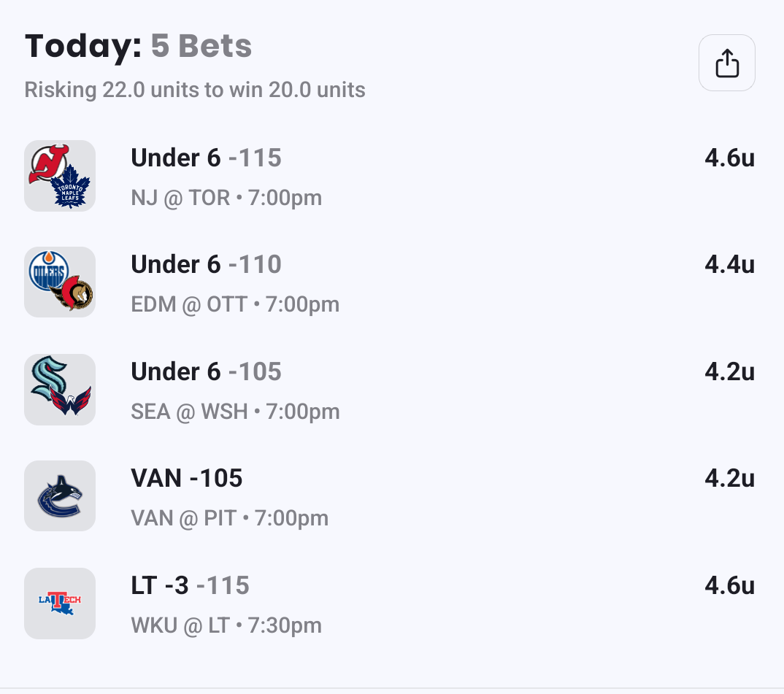
Task: Open the Under 6 -115 bet
Action: tap(206, 158)
